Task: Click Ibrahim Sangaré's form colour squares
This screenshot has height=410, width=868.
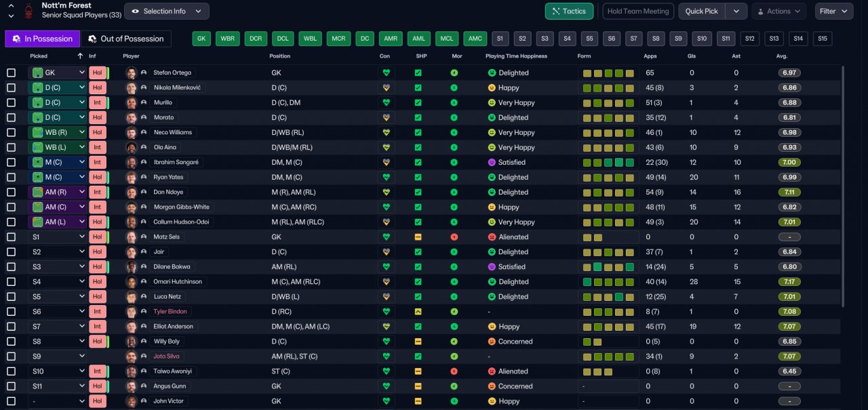Action: [x=608, y=163]
